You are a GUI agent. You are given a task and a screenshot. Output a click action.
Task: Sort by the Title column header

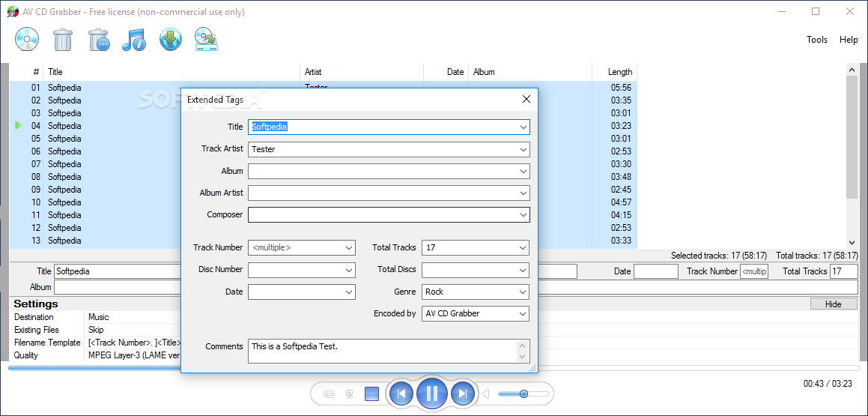point(172,72)
